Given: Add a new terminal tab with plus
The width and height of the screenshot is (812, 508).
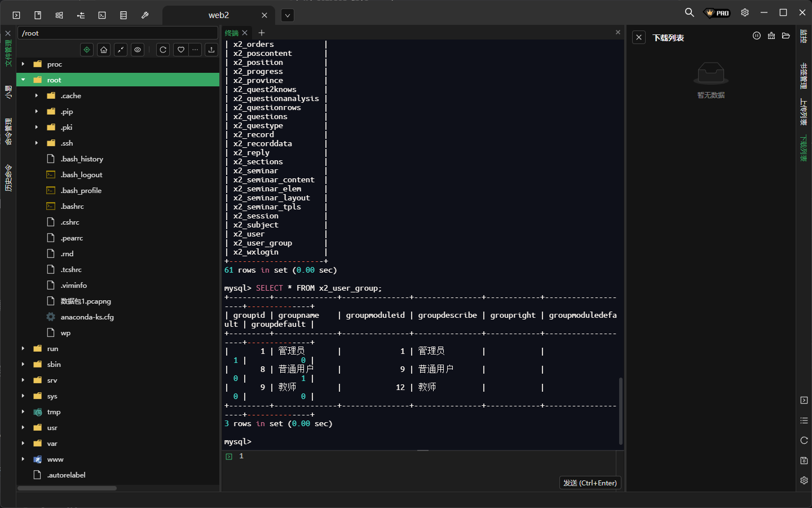Looking at the screenshot, I should pos(262,33).
